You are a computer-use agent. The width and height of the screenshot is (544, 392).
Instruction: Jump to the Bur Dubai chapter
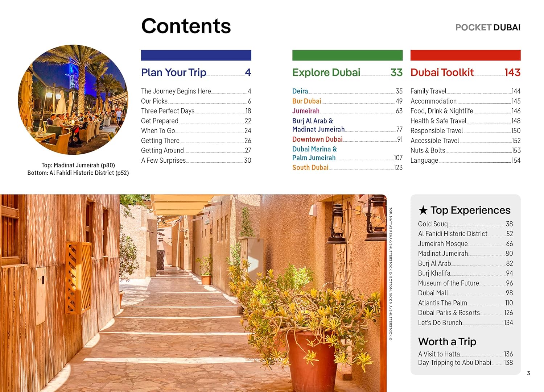click(306, 101)
